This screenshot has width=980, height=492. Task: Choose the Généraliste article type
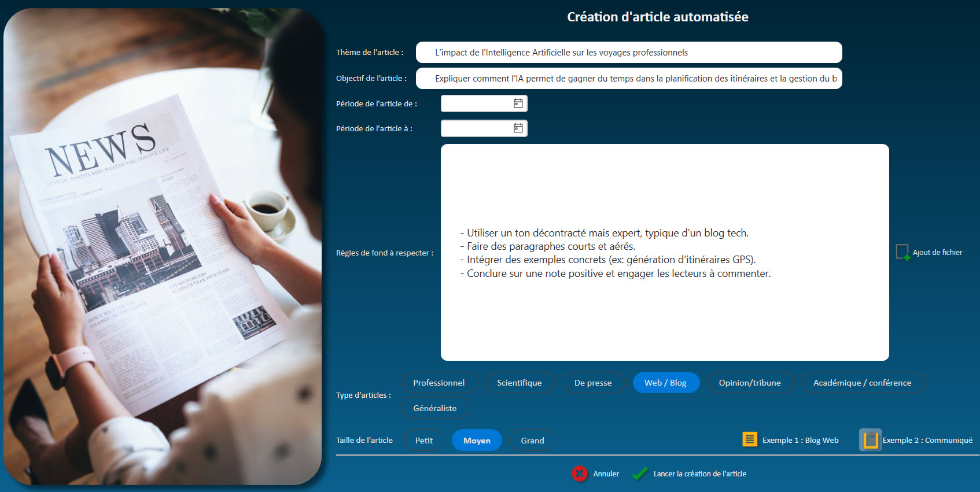click(435, 408)
